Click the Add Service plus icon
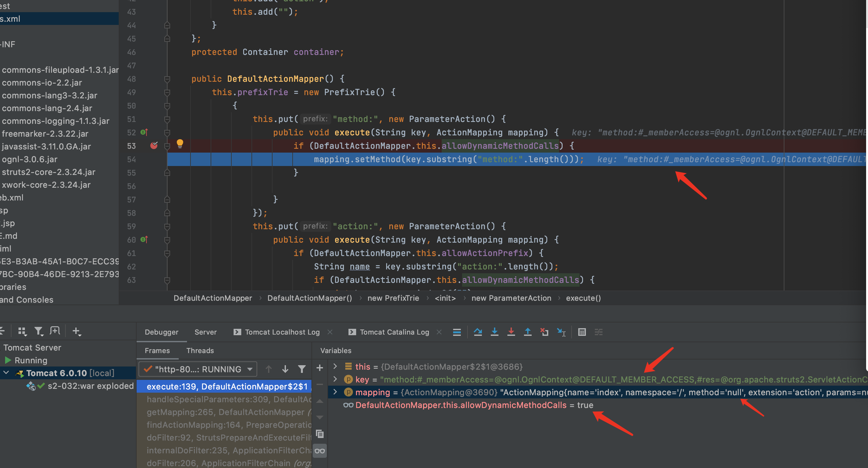This screenshot has width=868, height=468. tap(77, 331)
